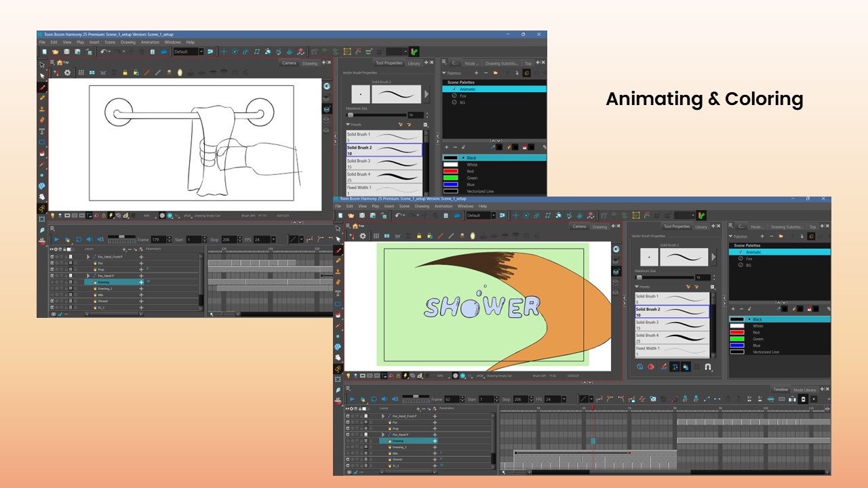
Task: Toggle Fox_Hand_Front-P layer visibility in Shower window
Action: point(348,416)
